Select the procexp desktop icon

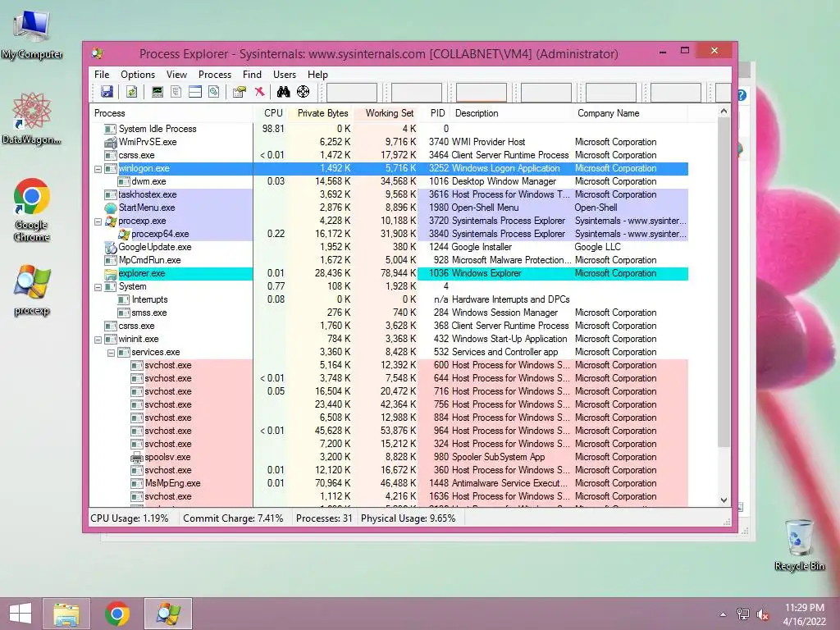[32, 290]
